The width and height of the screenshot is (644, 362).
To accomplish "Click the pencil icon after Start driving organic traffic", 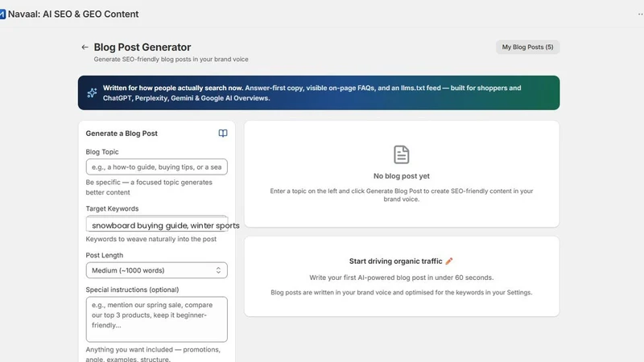I will [449, 261].
